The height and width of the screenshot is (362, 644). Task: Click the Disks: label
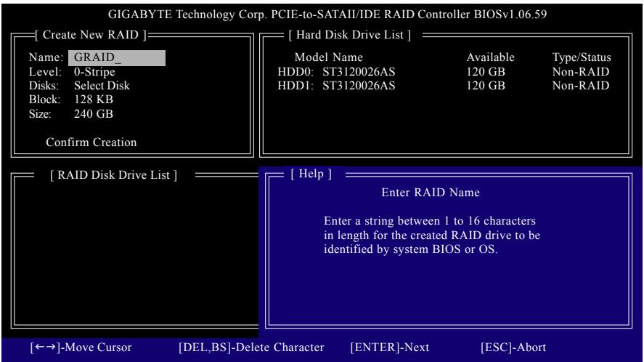pos(44,86)
